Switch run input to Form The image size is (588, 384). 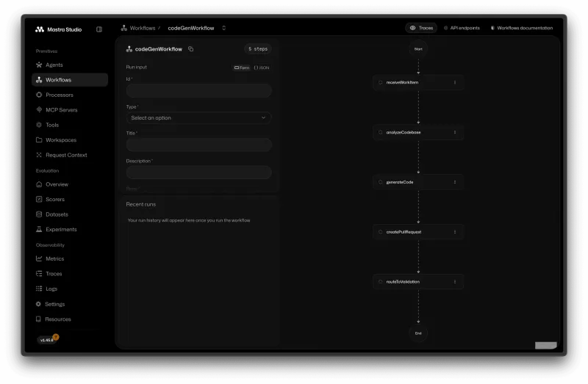(242, 68)
